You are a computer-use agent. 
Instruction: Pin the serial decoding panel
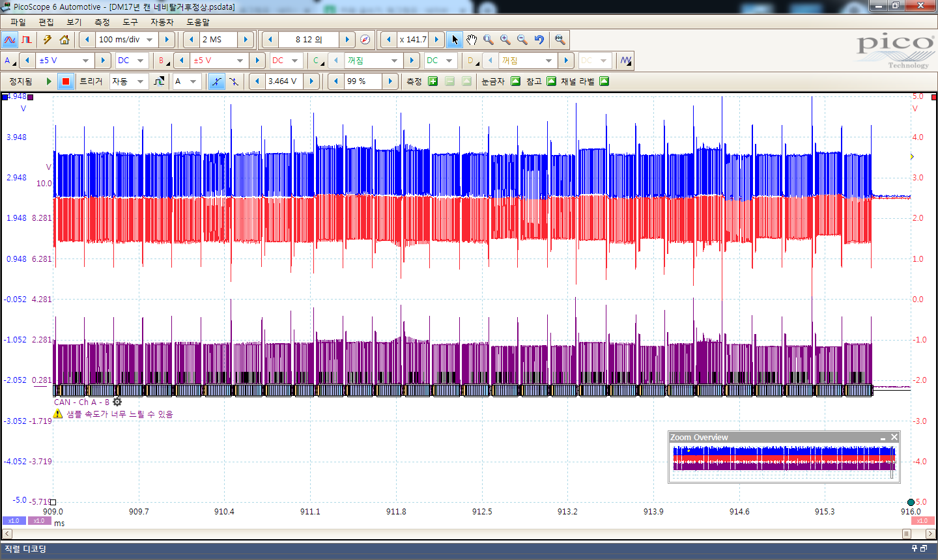[x=915, y=548]
